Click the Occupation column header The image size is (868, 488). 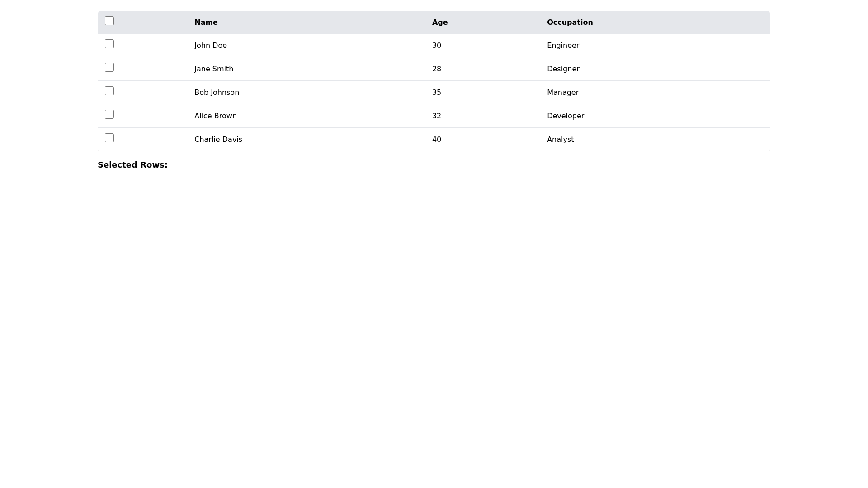[570, 22]
